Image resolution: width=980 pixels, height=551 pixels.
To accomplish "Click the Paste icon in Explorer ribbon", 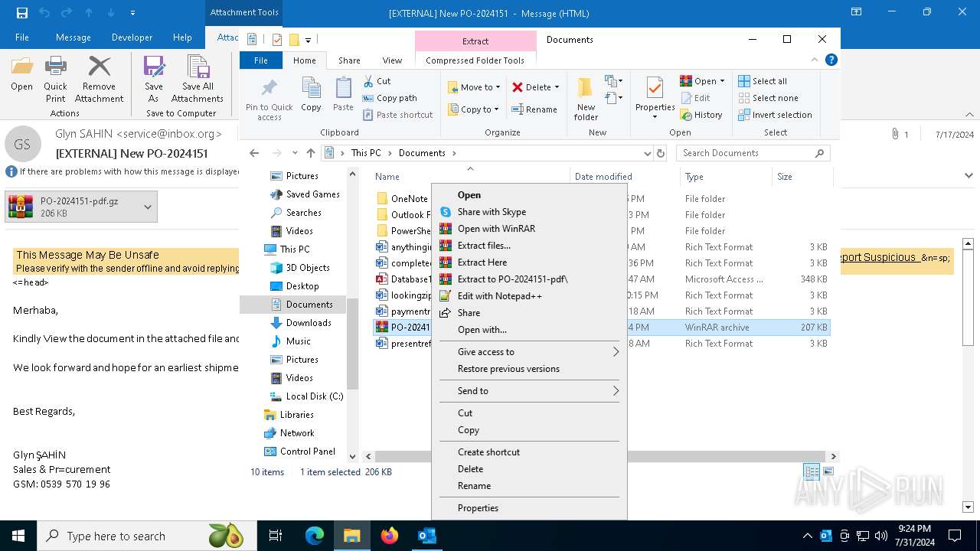I will tap(343, 95).
